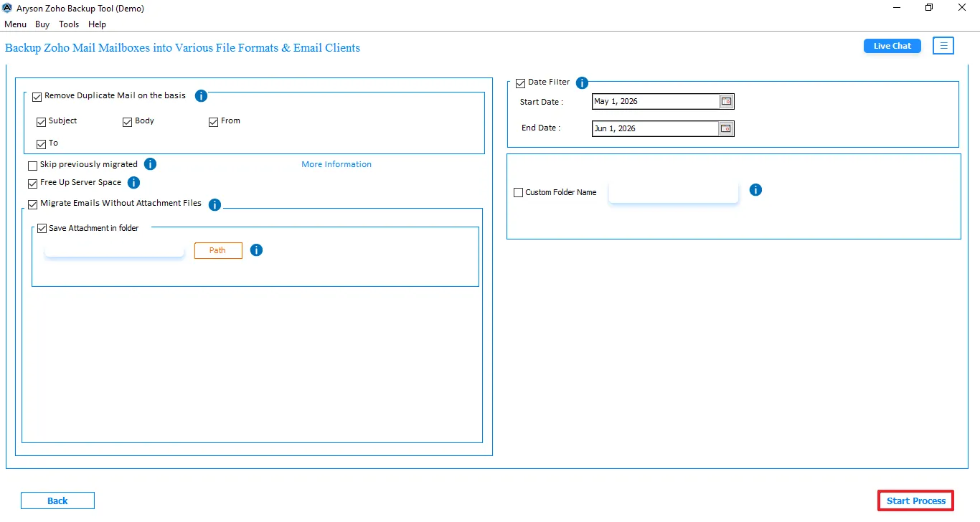Viewport: 980px width, 522px height.
Task: Open the Tools menu
Action: 69,24
